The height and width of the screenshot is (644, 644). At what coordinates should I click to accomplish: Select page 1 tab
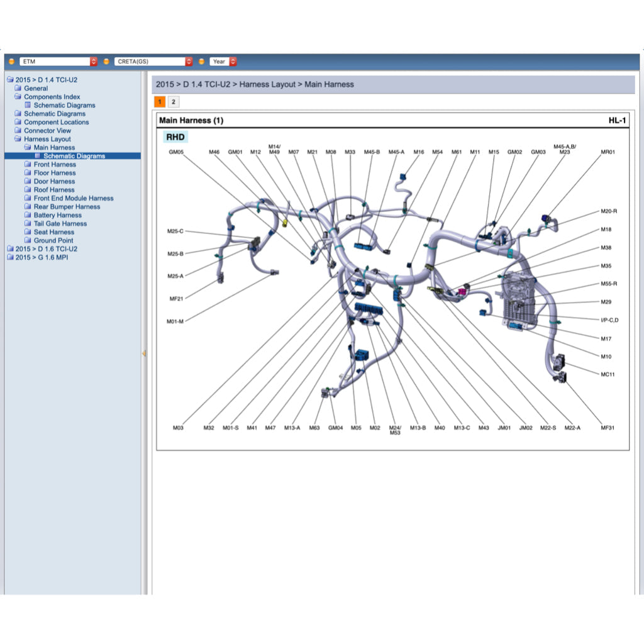tap(160, 102)
